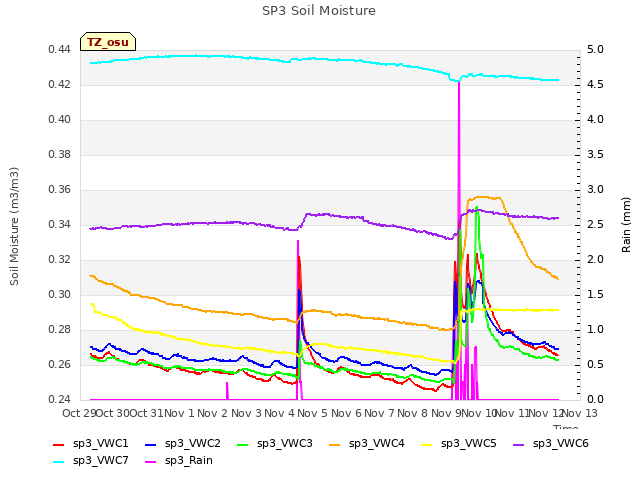Viewport: 640px width, 480px height.
Task: Click the Nov 5 x-axis tick label
Action: click(x=312, y=413)
